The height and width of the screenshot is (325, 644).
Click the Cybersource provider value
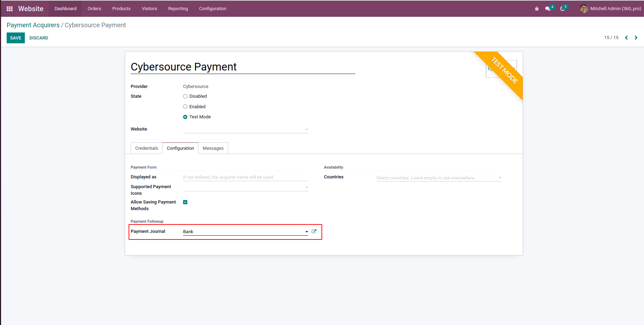point(196,87)
